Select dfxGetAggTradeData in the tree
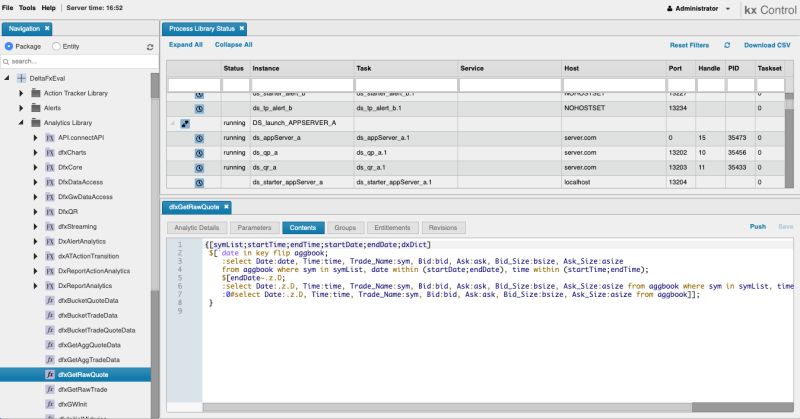 89,360
